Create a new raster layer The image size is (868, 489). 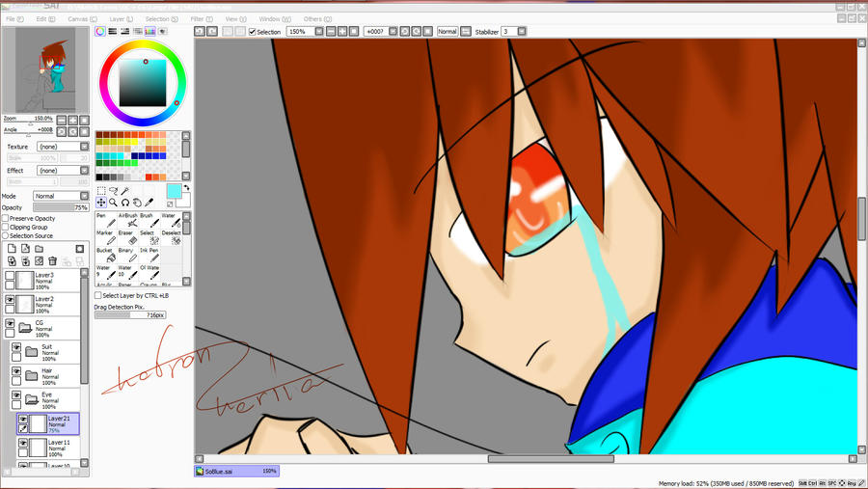(x=12, y=249)
